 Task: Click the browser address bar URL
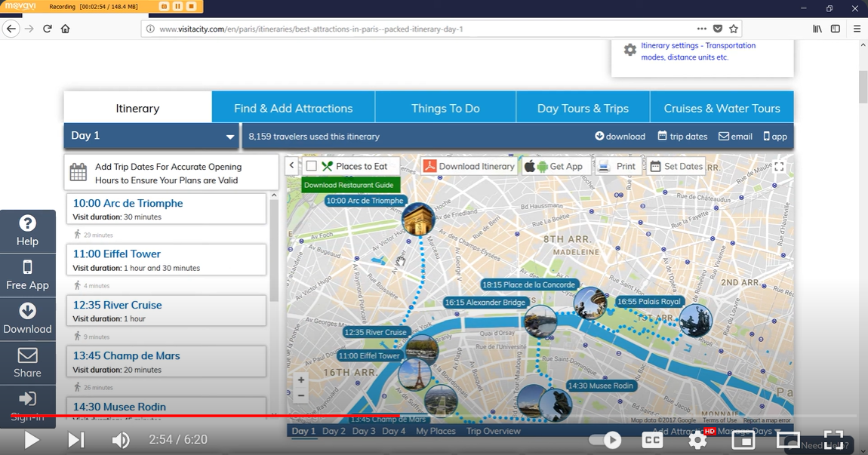coord(311,29)
